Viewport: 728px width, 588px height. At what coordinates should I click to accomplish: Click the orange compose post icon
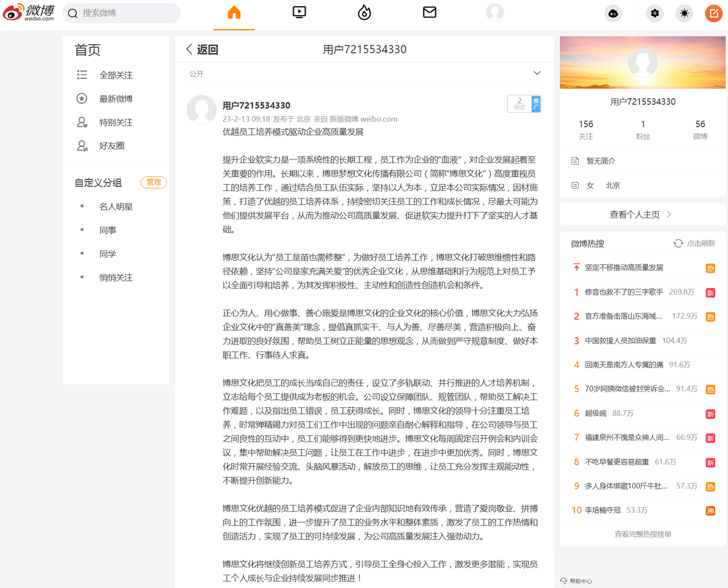(713, 13)
